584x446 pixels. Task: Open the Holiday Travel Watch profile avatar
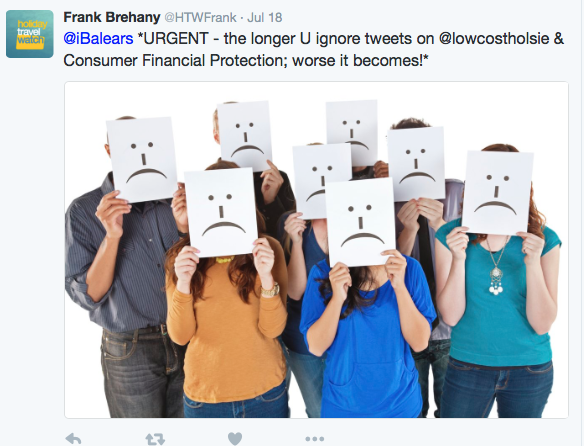click(30, 34)
